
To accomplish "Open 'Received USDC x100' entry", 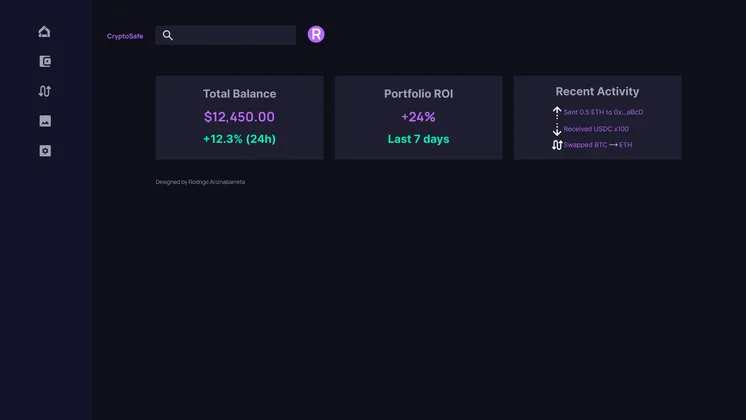I will [x=596, y=129].
